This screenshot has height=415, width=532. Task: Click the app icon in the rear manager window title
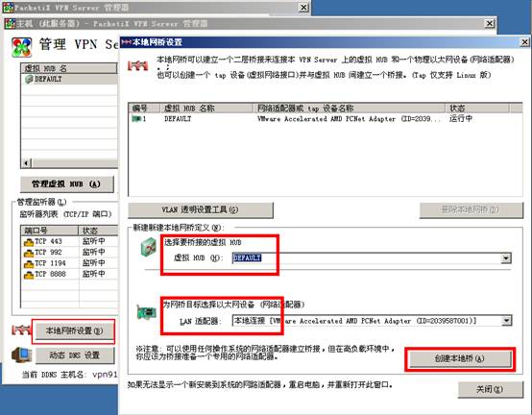click(8, 8)
